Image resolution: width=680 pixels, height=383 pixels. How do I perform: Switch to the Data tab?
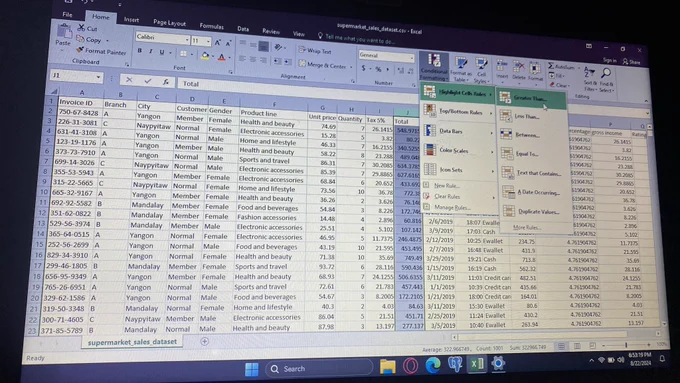click(x=243, y=29)
